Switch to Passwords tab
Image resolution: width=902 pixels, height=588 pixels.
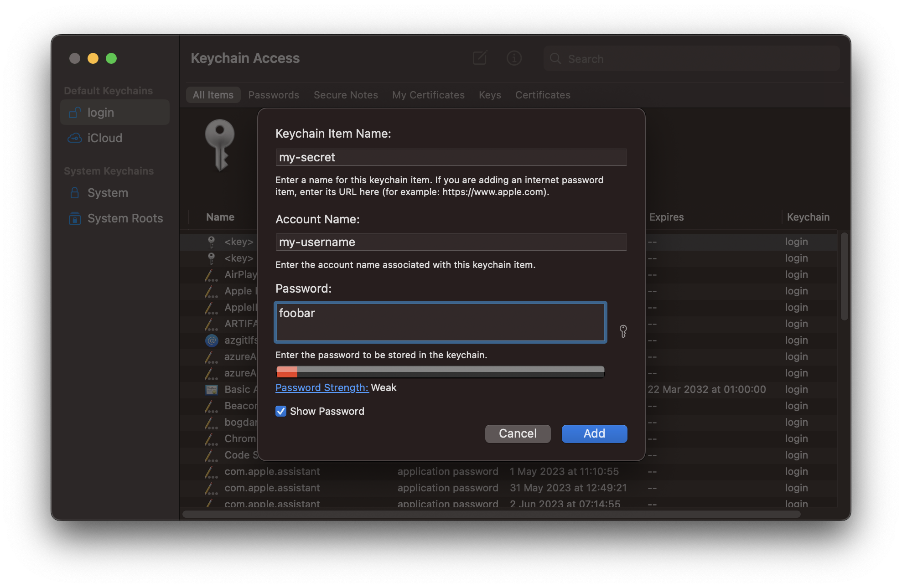274,95
